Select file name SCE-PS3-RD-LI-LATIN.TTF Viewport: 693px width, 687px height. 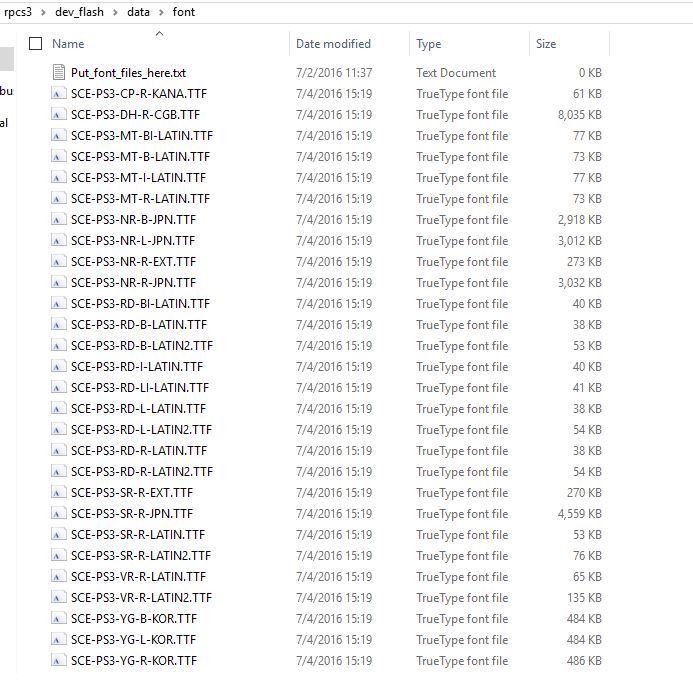coord(140,388)
